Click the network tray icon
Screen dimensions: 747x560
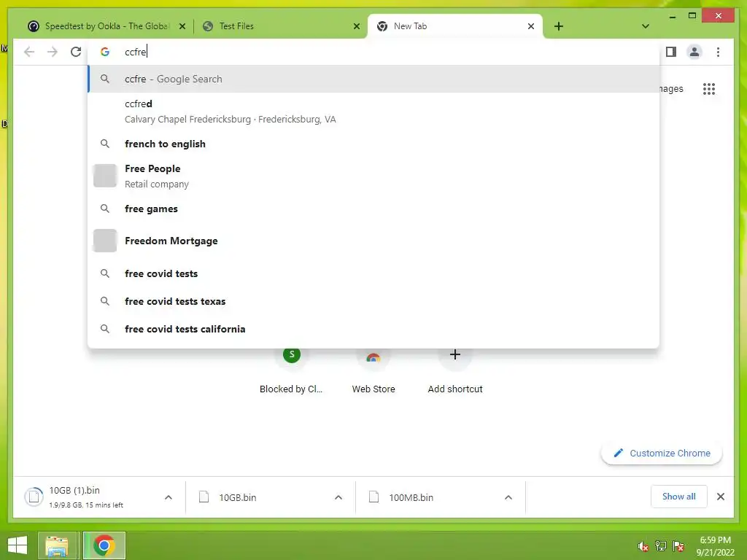(x=661, y=546)
